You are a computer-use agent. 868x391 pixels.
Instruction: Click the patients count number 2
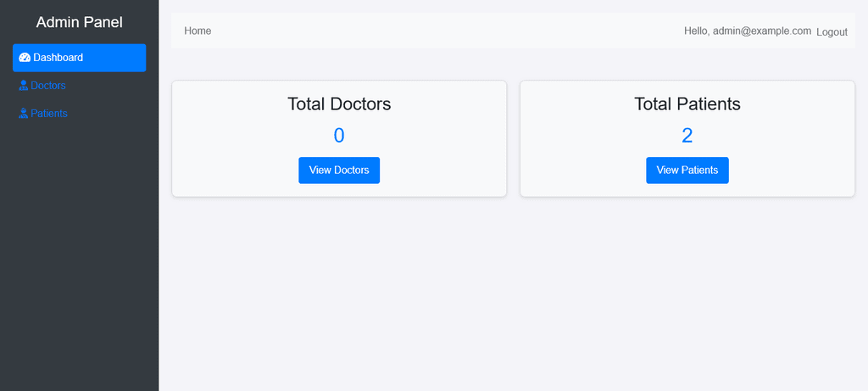687,136
